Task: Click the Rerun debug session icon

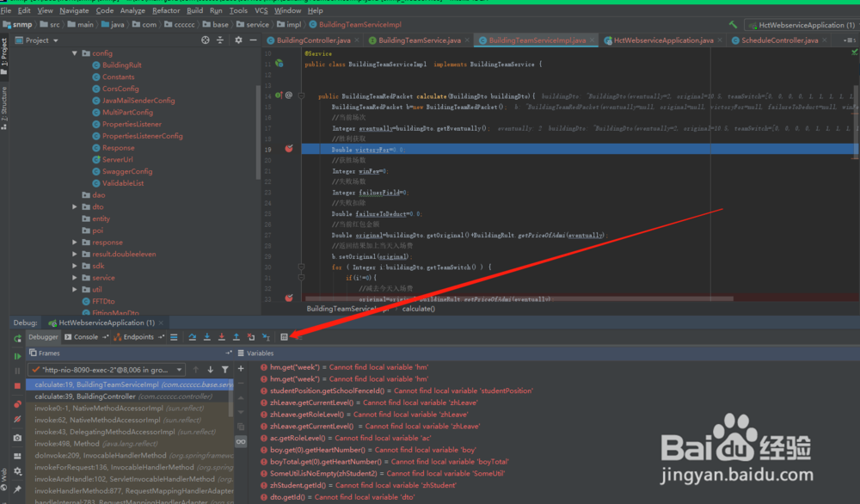Action: pos(17,338)
